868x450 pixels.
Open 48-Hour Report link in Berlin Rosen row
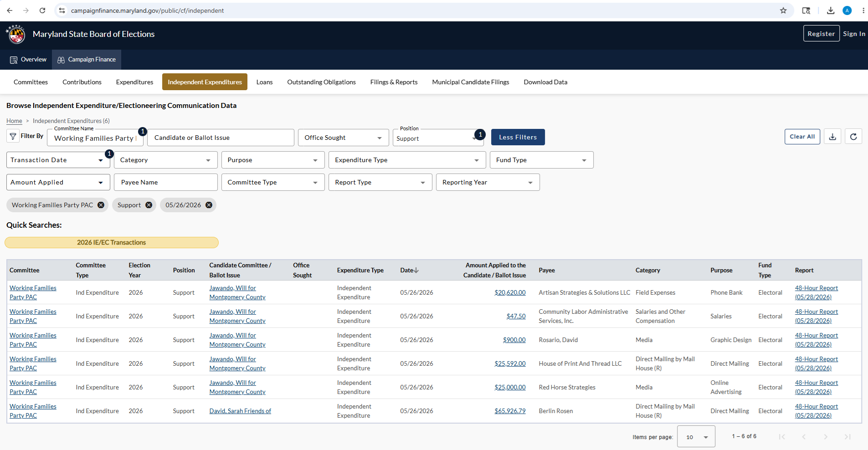tap(816, 411)
